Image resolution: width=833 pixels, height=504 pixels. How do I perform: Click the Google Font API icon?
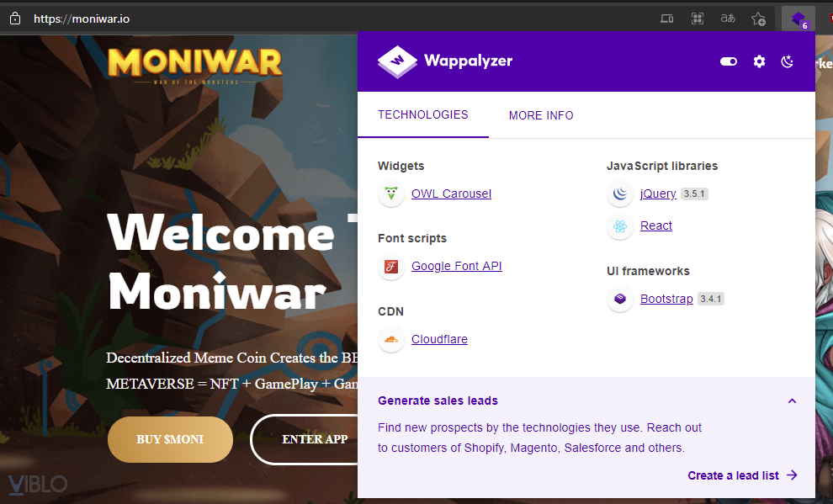pyautogui.click(x=391, y=267)
